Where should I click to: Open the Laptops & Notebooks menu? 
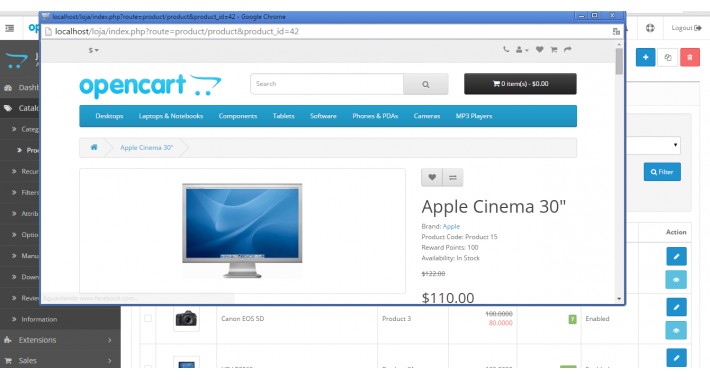[x=171, y=116]
